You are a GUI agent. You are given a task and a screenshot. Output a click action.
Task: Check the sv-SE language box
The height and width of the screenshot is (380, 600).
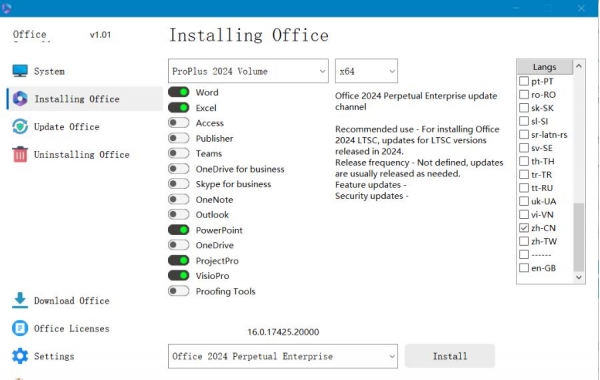pos(524,148)
